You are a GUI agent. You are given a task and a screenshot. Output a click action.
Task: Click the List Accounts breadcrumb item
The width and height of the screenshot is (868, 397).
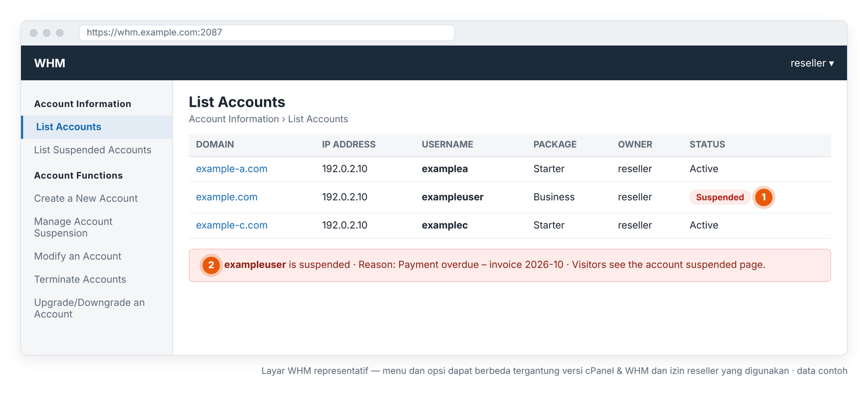tap(318, 119)
